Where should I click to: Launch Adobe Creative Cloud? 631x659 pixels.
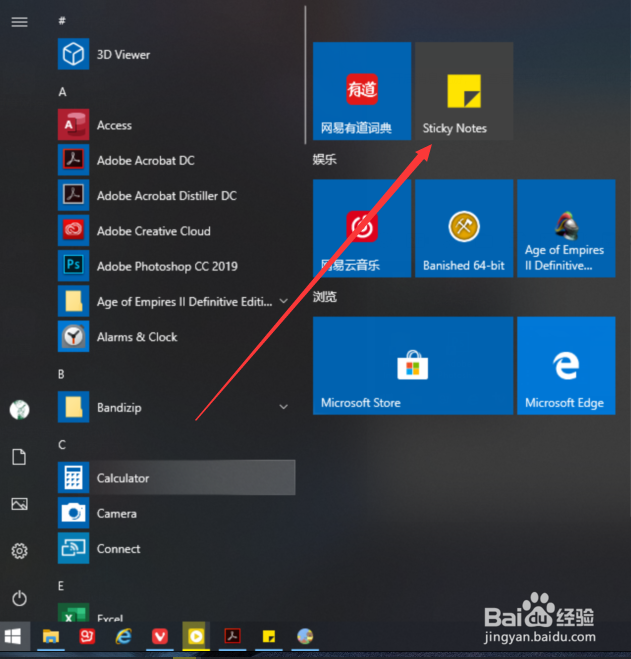click(x=177, y=231)
